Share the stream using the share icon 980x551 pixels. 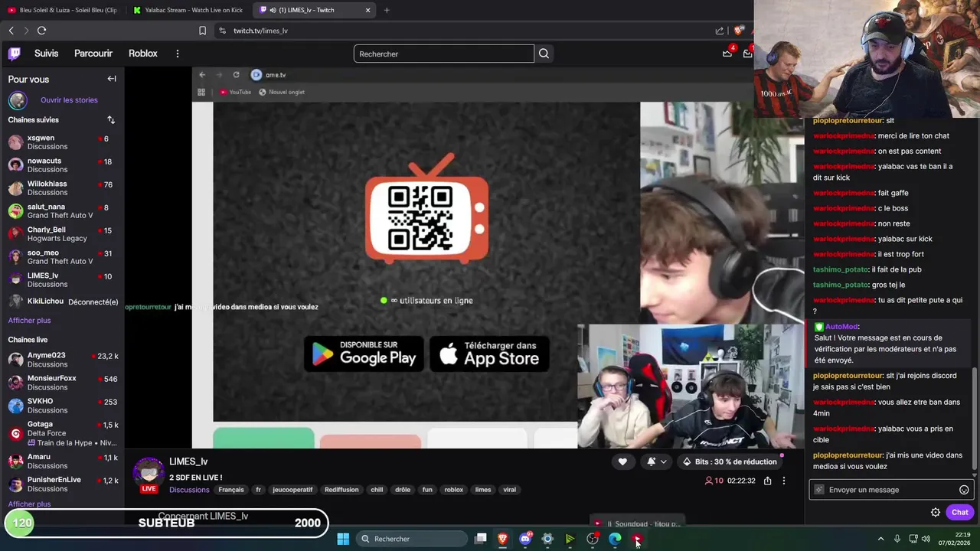coord(767,481)
